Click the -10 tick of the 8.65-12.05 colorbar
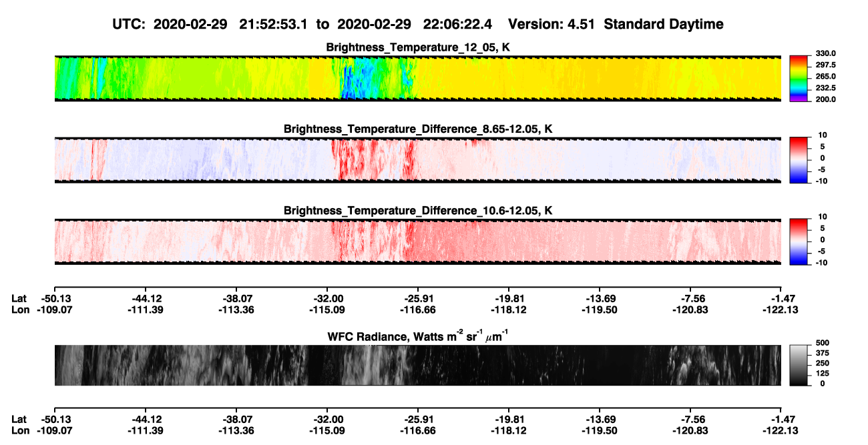868x445 pixels. click(821, 181)
